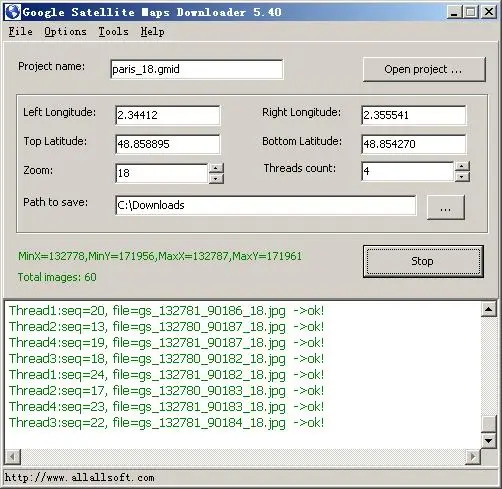Stop the download with Stop button
The height and width of the screenshot is (489, 502).
[x=423, y=261]
